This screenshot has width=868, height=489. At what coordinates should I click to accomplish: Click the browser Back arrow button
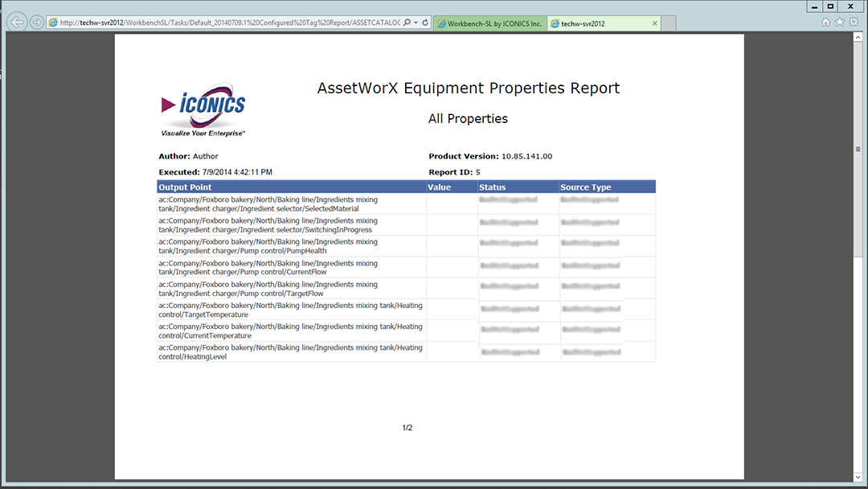pos(17,23)
